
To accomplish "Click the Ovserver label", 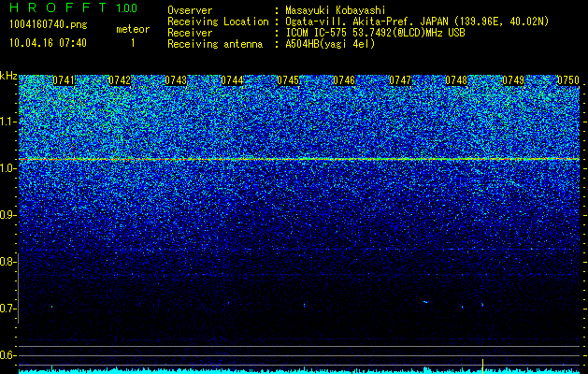I will click(190, 10).
